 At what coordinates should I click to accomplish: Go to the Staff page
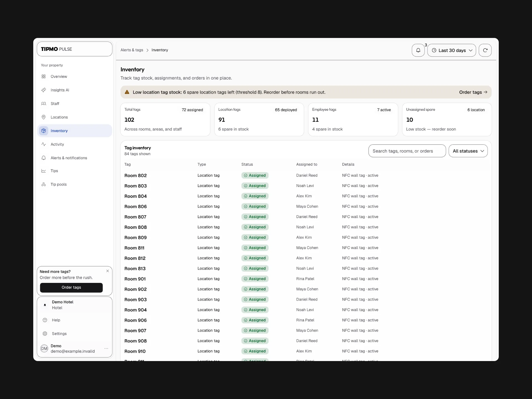75,104
